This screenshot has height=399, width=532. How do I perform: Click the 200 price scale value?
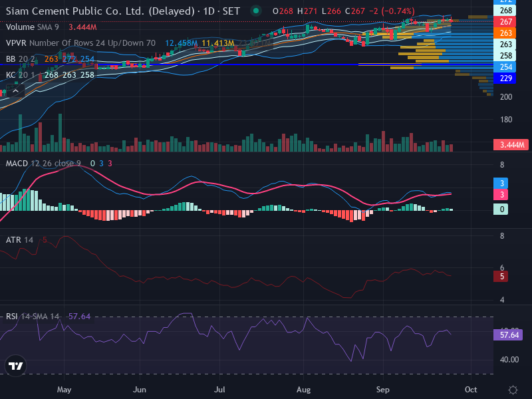[506, 97]
